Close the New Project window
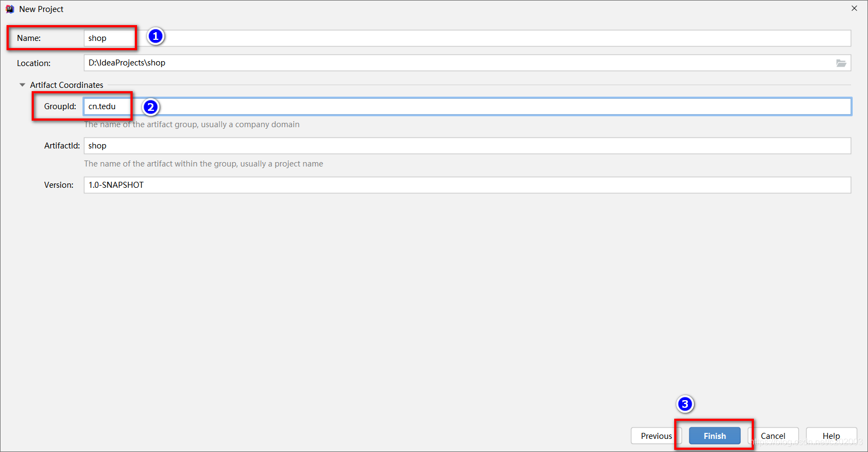 (854, 8)
